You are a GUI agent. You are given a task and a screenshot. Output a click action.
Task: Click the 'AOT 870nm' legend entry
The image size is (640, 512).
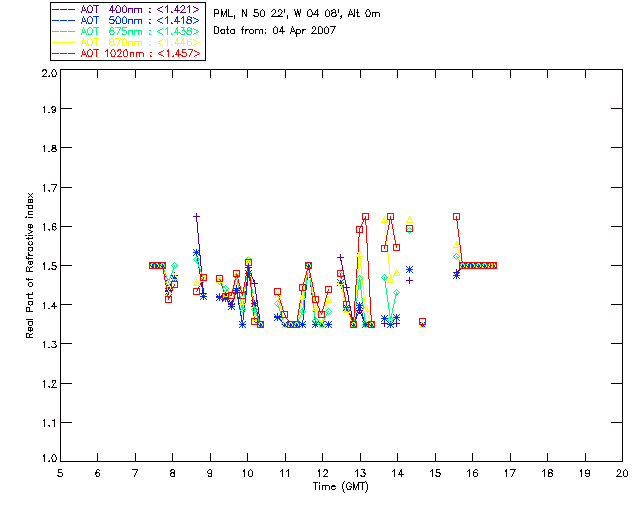tap(126, 42)
